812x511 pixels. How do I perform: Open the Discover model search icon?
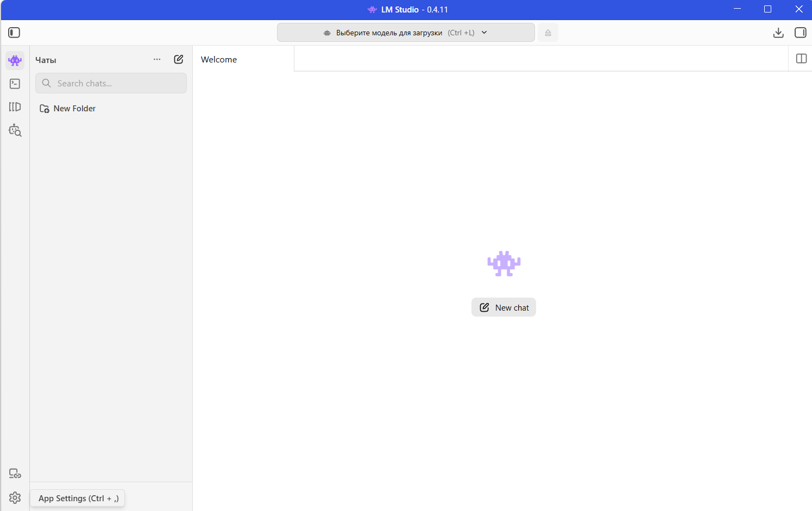tap(15, 130)
